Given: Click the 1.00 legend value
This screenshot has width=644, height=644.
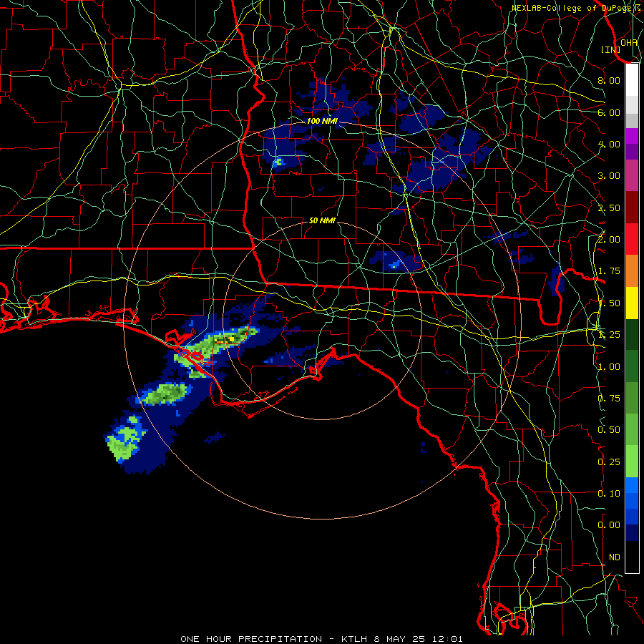Looking at the screenshot, I should click(x=609, y=367).
